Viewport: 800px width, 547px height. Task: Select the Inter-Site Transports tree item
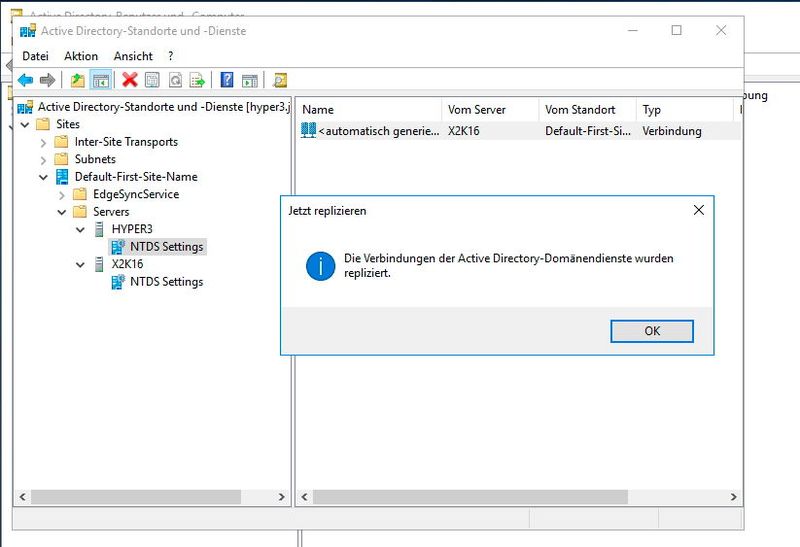[126, 142]
